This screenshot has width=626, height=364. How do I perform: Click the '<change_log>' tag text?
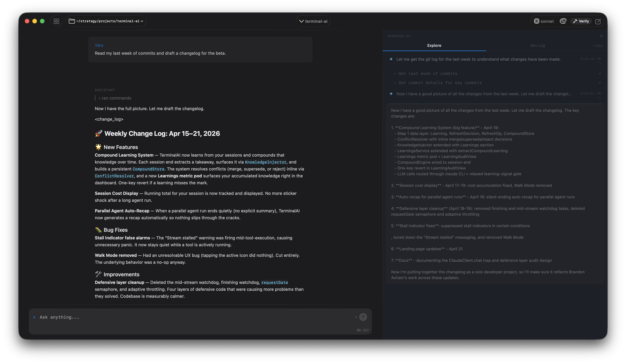coord(109,119)
